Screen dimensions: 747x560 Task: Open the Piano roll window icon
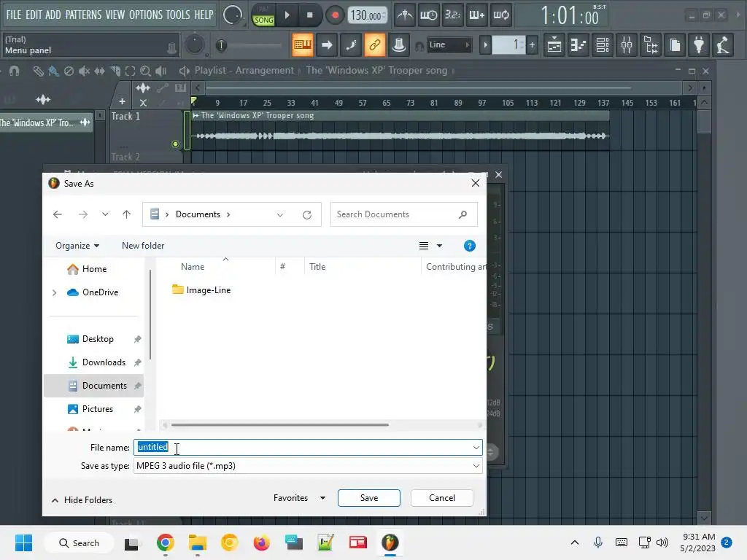[x=578, y=45]
